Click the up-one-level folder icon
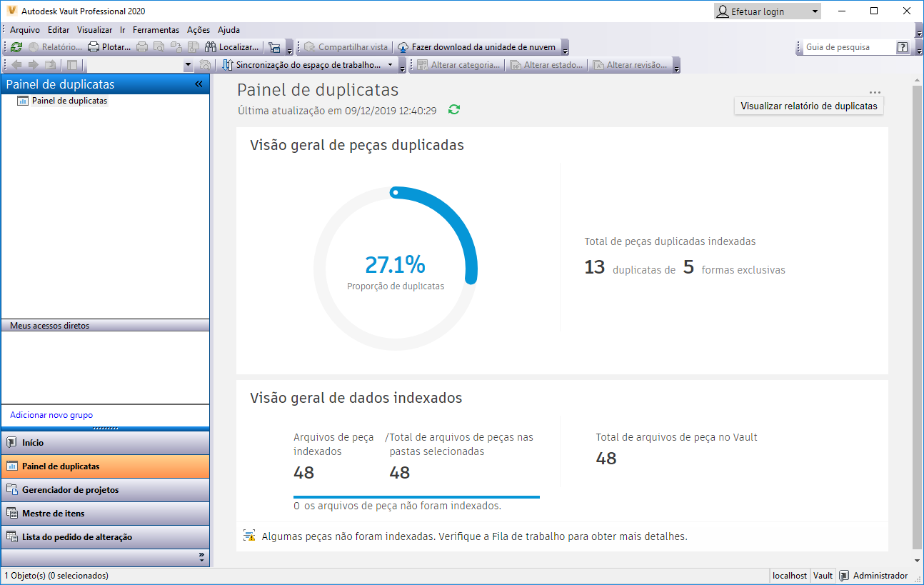 point(50,65)
